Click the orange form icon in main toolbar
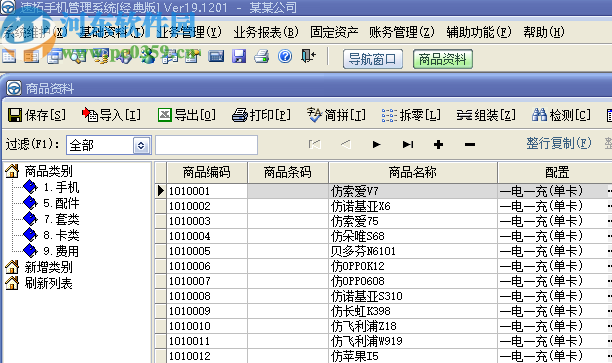The image size is (612, 363). (x=31, y=57)
